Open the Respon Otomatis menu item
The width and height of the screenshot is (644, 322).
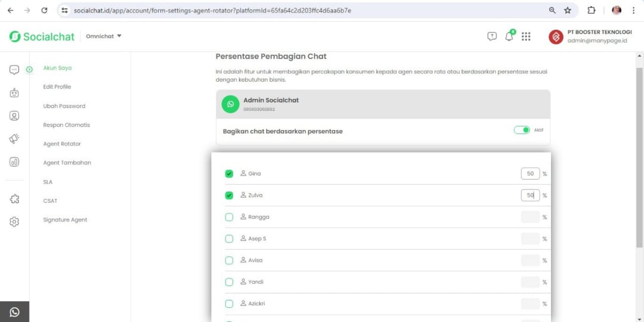[67, 125]
